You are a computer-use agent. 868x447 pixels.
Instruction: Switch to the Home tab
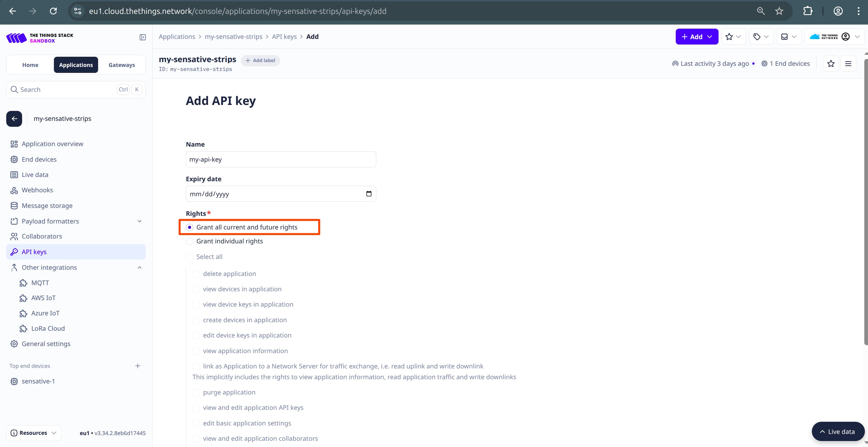pos(30,65)
